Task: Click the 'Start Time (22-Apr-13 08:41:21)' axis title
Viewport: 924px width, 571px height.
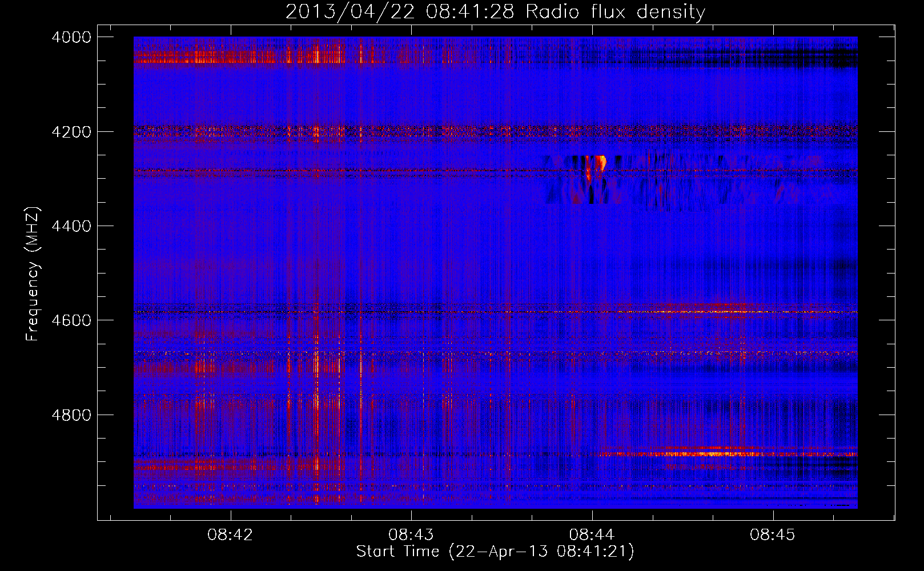Action: click(495, 552)
